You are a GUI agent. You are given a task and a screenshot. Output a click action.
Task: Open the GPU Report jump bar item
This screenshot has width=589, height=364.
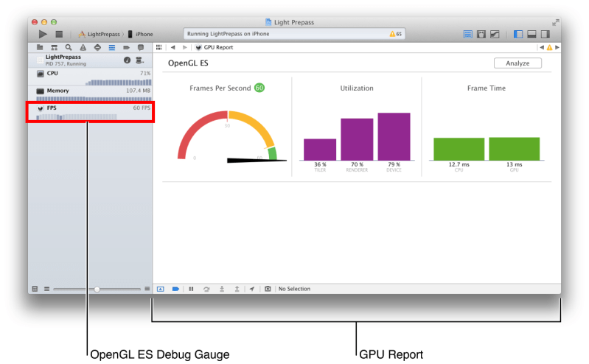click(x=215, y=47)
